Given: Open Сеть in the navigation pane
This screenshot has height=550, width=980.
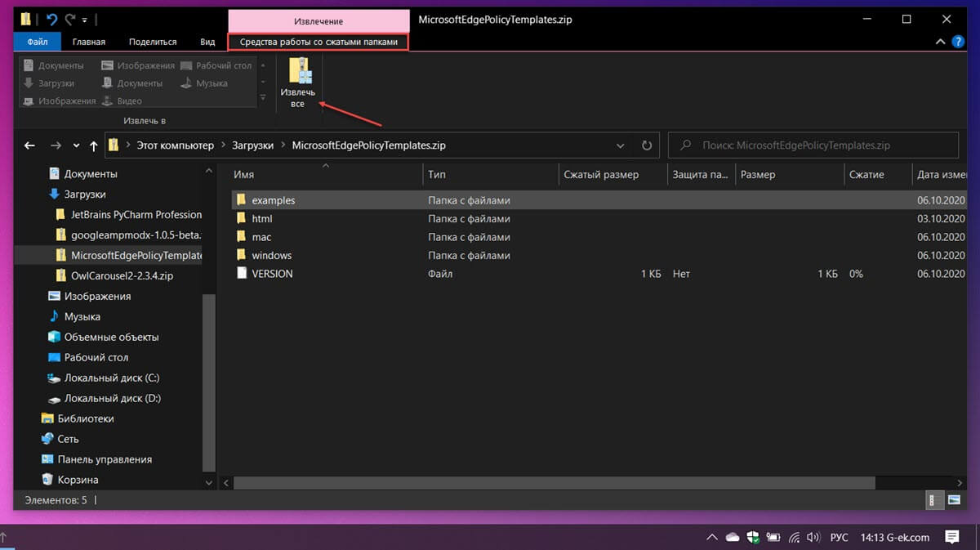Looking at the screenshot, I should click(68, 439).
